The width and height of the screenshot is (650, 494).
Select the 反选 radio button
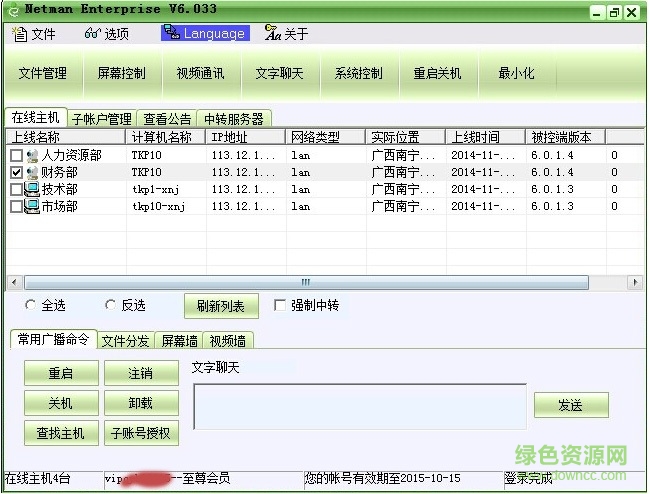click(x=110, y=305)
